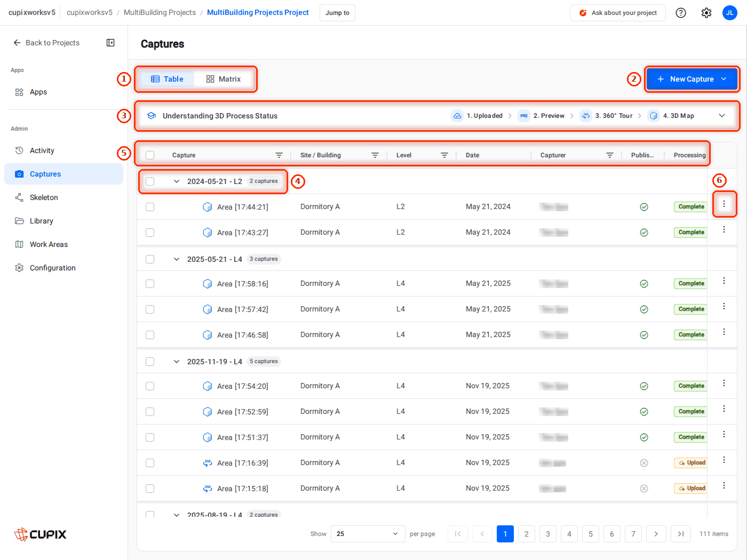Image resolution: width=747 pixels, height=560 pixels.
Task: Open Skeleton in the sidebar
Action: click(64, 197)
